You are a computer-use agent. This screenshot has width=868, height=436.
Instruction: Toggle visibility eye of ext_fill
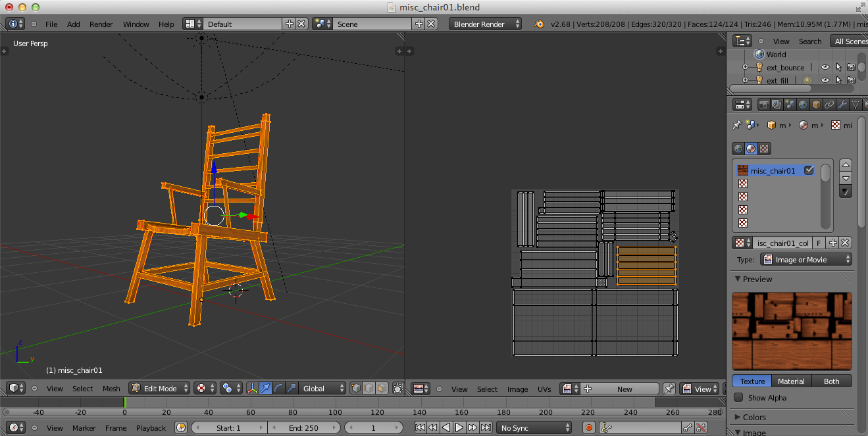tap(825, 80)
